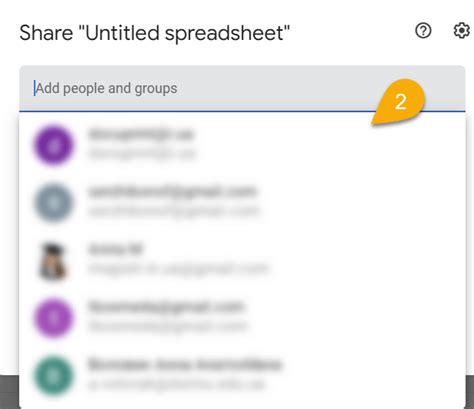This screenshot has width=474, height=409.
Task: Click gray email line under second contact
Action: 174,211
